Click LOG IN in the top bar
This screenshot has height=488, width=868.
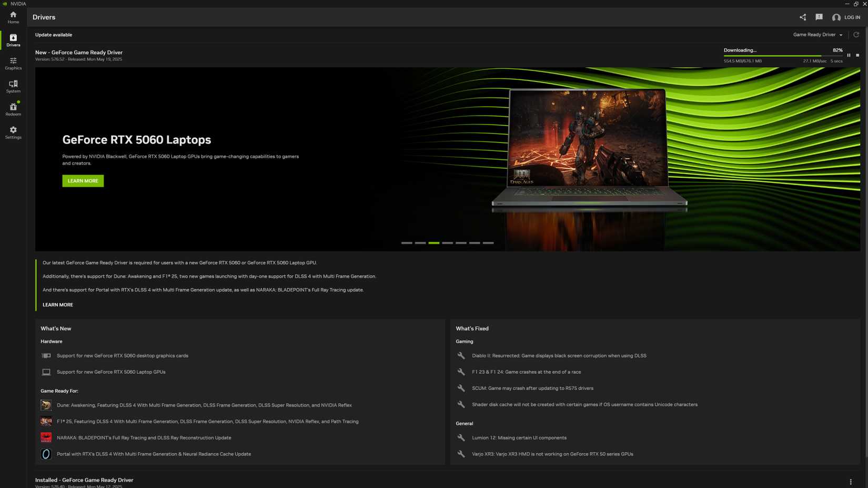pyautogui.click(x=853, y=17)
